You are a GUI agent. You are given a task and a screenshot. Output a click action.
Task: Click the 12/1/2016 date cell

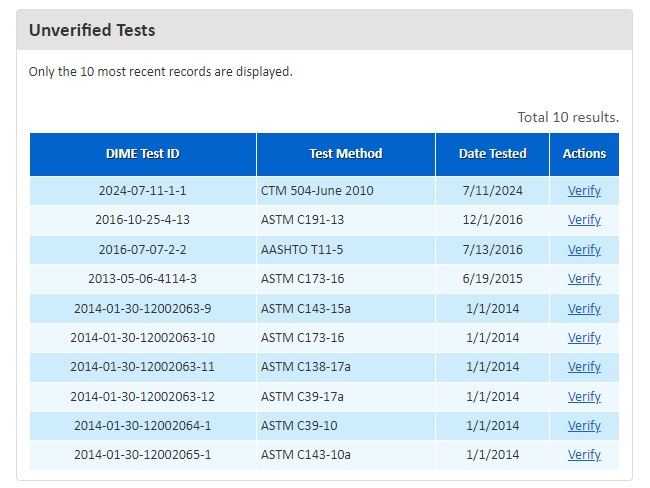(x=492, y=220)
